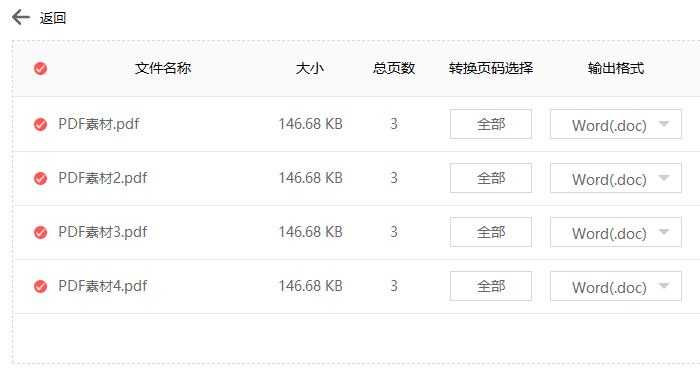Uncheck the PDF素材3.pdf file checkbox
The height and width of the screenshot is (383, 700).
[41, 232]
